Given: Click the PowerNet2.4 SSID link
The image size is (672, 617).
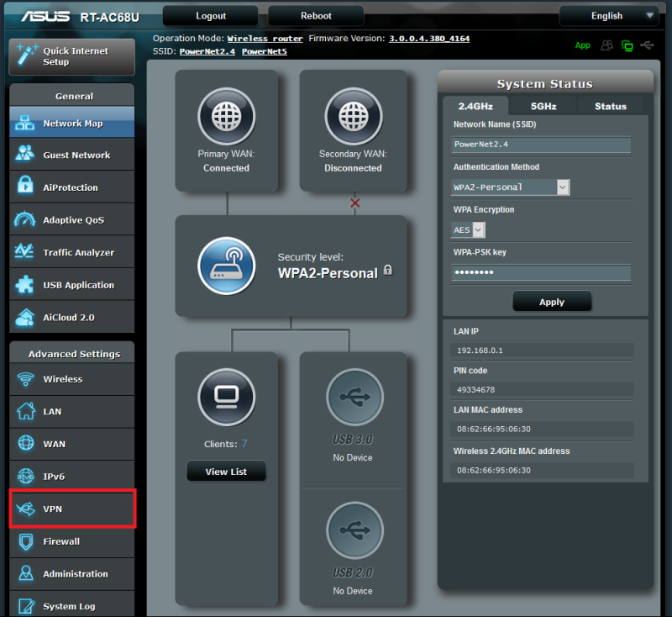Looking at the screenshot, I should pyautogui.click(x=207, y=51).
